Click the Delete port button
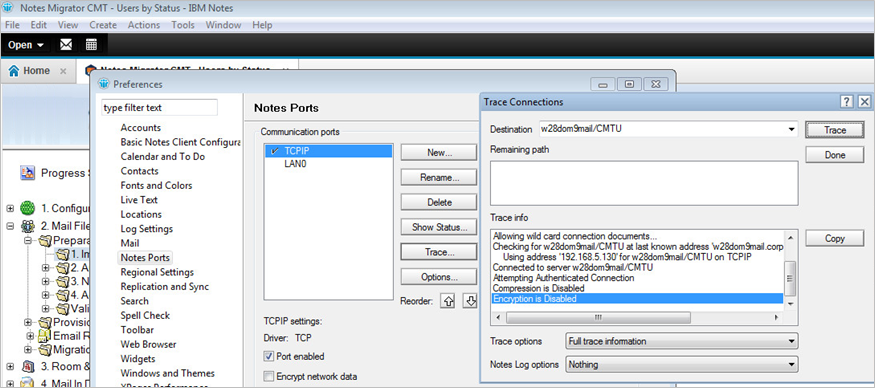875x388 pixels. click(439, 202)
